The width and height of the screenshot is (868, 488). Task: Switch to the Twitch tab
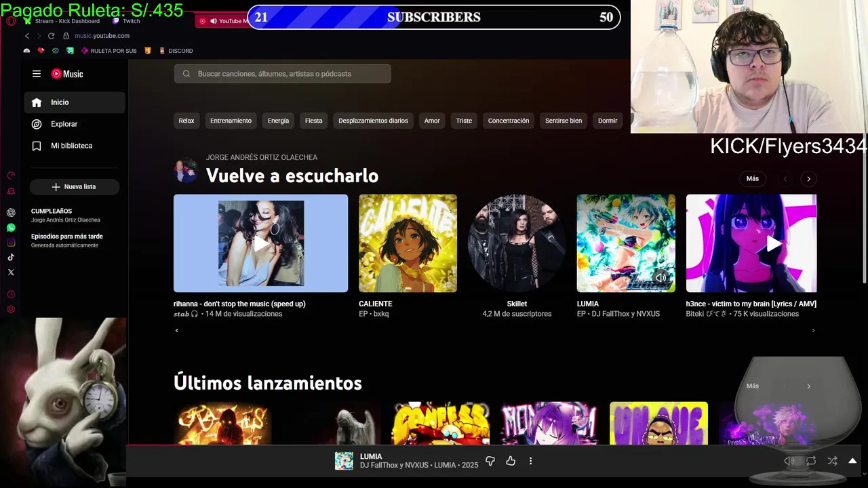coord(126,21)
